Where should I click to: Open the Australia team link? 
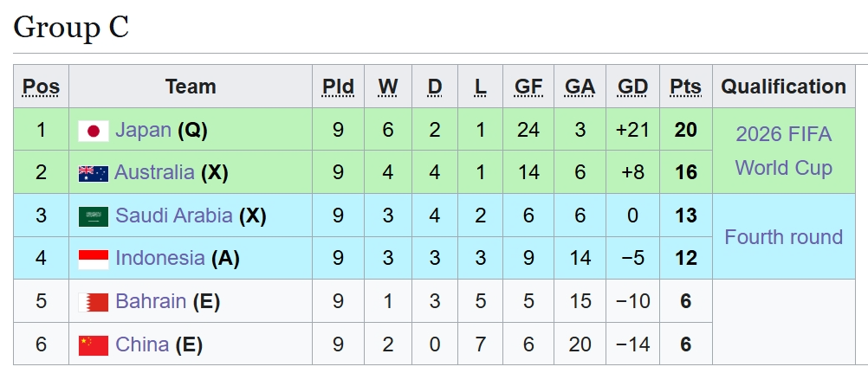154,173
